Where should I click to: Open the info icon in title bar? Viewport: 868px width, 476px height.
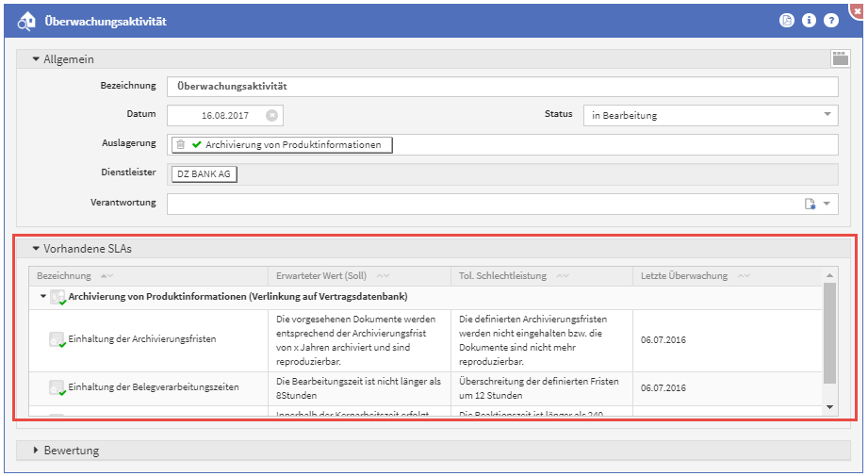click(x=809, y=20)
